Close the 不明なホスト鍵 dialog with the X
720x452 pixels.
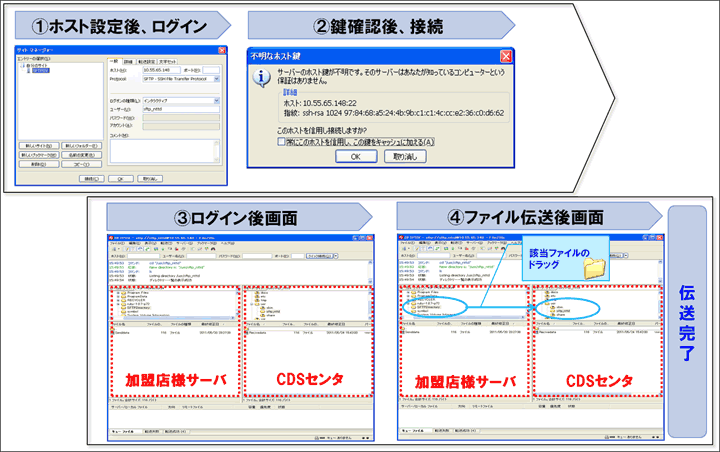click(x=506, y=55)
